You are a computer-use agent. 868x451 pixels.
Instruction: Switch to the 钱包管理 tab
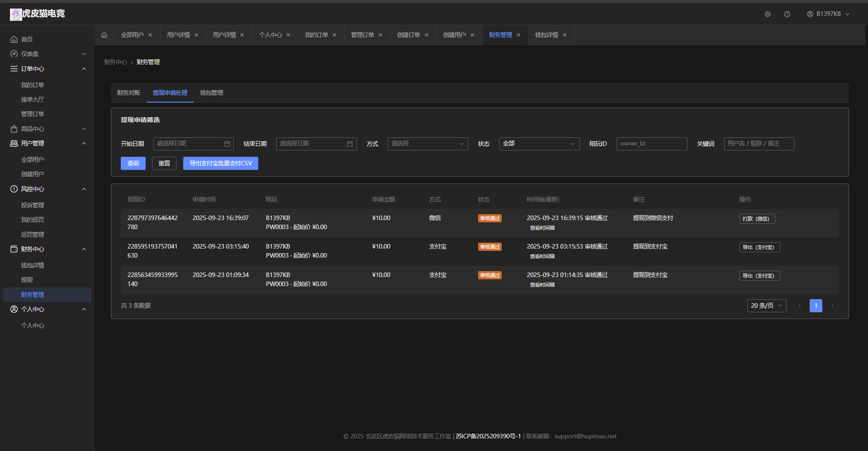(212, 93)
